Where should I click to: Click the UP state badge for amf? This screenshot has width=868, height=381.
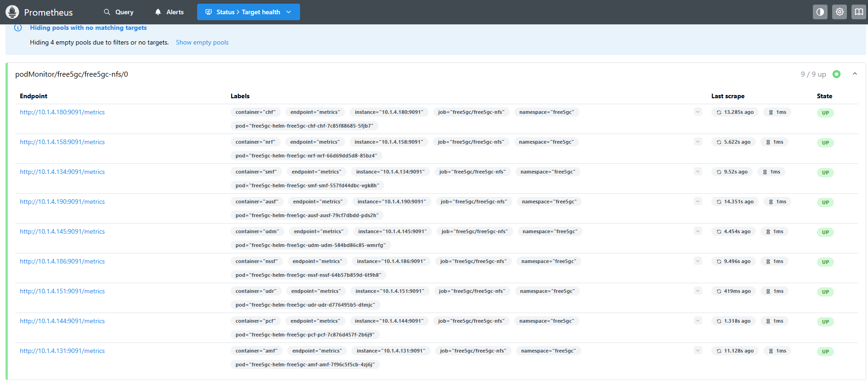coord(825,352)
